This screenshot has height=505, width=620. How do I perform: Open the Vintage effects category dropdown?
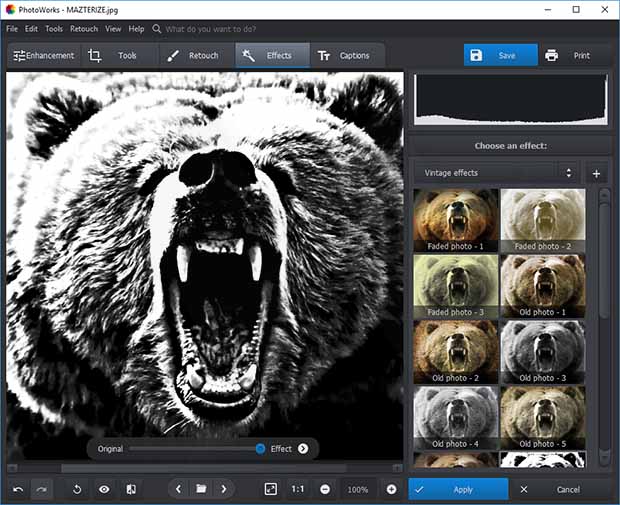(497, 173)
